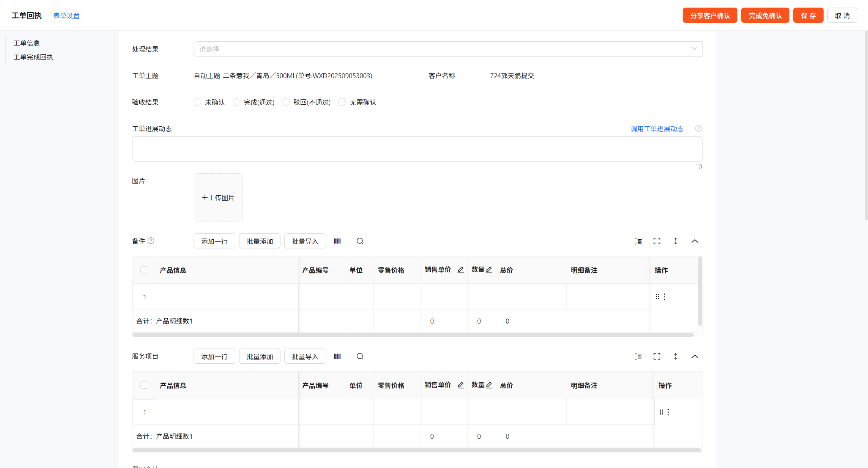Image resolution: width=868 pixels, height=468 pixels.
Task: Expand 备件 table to fullscreen
Action: pyautogui.click(x=657, y=241)
